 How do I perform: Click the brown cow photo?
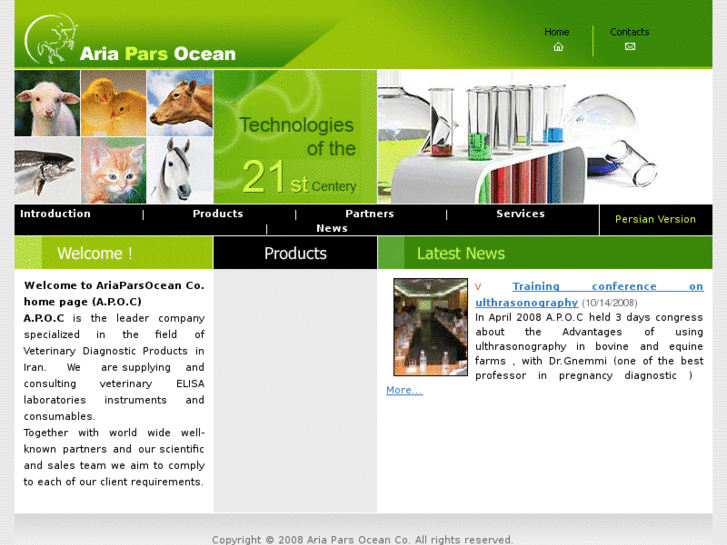click(x=180, y=103)
